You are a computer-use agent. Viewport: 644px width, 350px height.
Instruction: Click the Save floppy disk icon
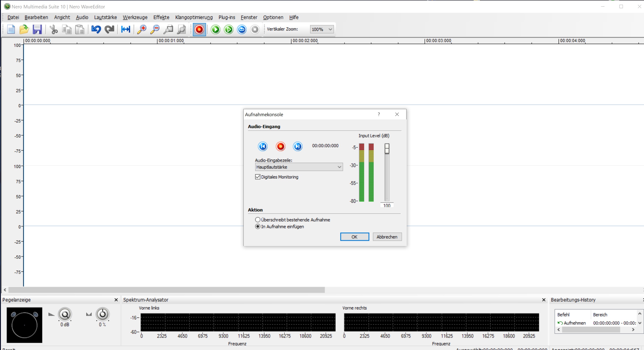37,30
